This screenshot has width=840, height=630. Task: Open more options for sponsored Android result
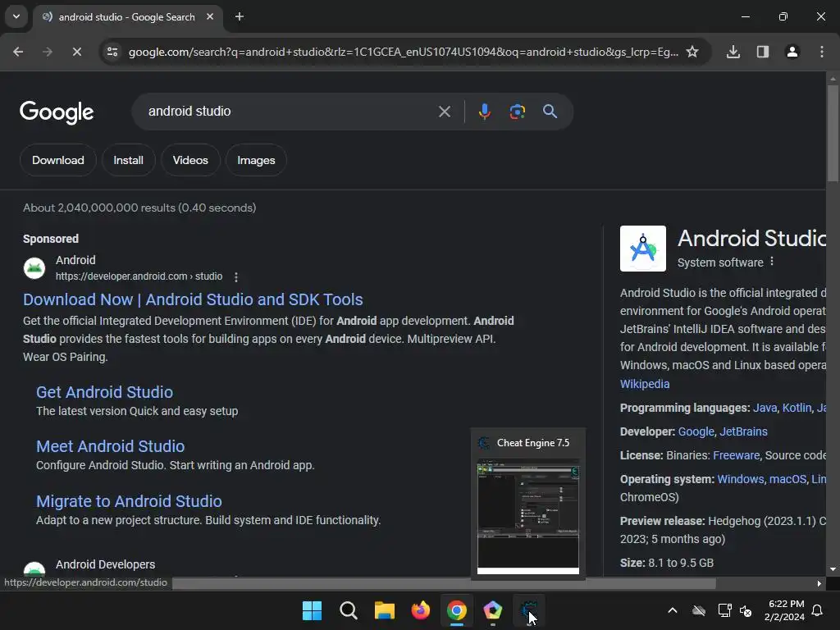(x=235, y=277)
